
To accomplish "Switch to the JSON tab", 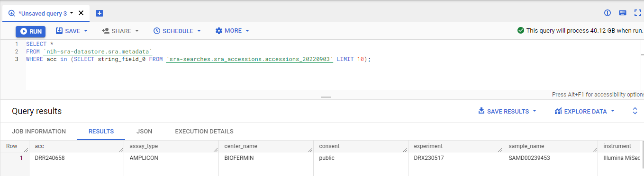I will tap(144, 132).
